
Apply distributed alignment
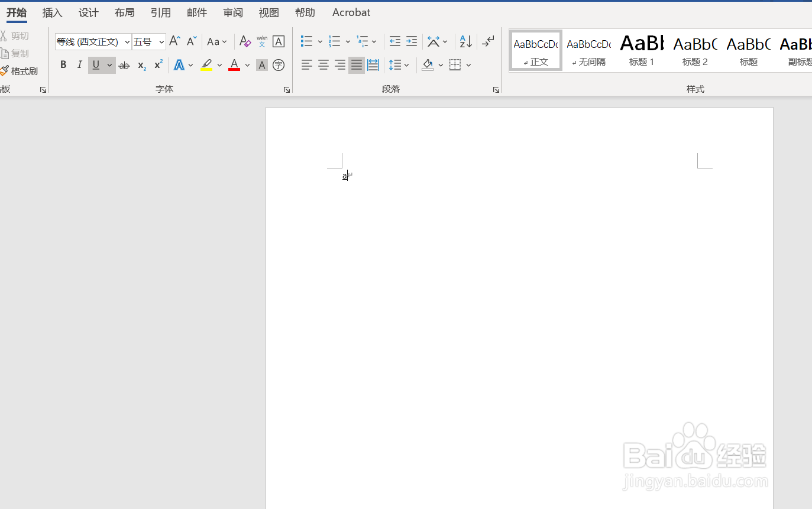pyautogui.click(x=373, y=65)
